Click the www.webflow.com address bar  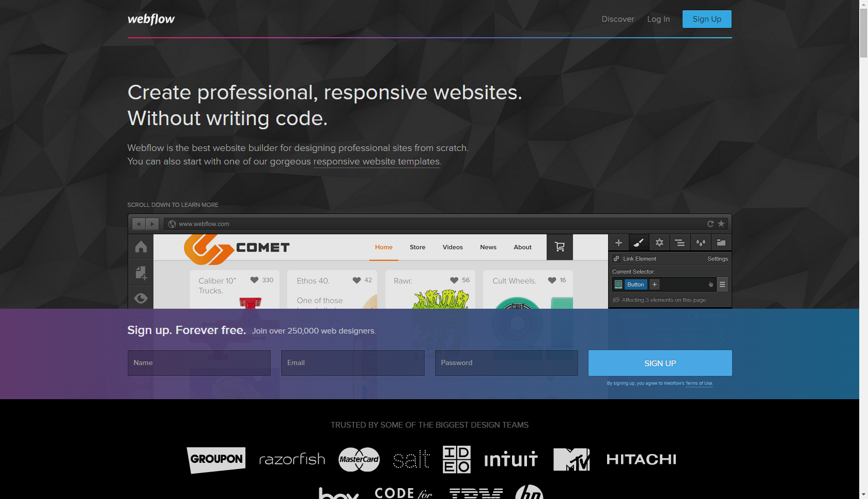[x=445, y=224]
